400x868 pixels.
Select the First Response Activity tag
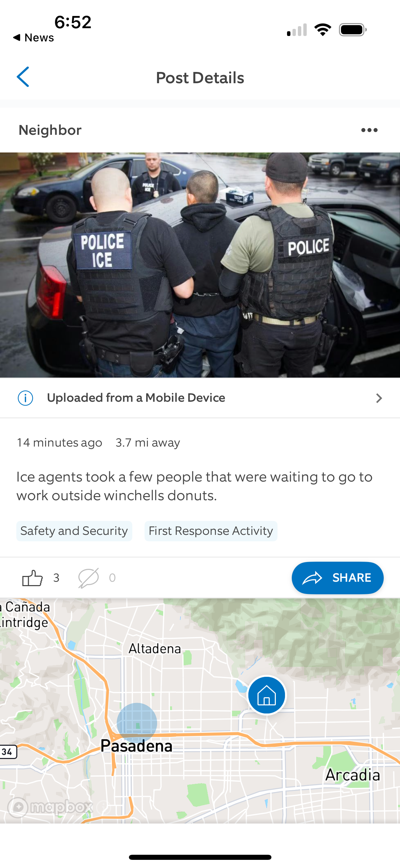[211, 531]
